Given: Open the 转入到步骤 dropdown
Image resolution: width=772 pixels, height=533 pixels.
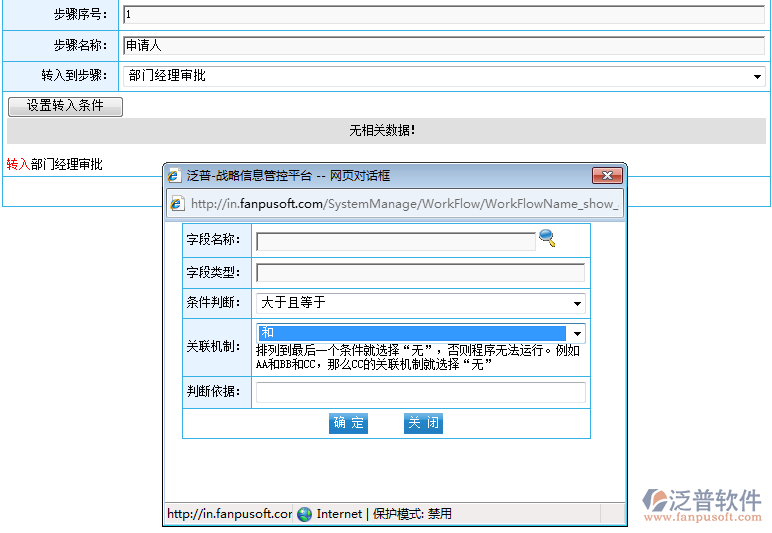Looking at the screenshot, I should point(757,76).
